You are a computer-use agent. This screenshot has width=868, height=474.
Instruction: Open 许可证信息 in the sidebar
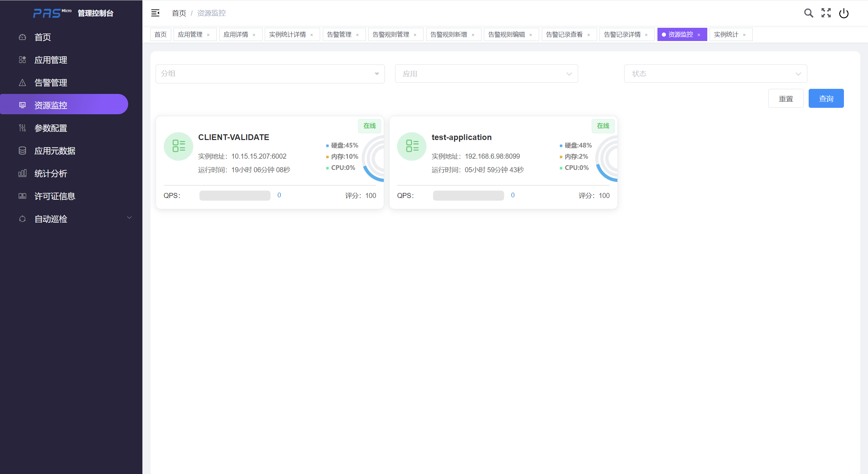(x=55, y=196)
